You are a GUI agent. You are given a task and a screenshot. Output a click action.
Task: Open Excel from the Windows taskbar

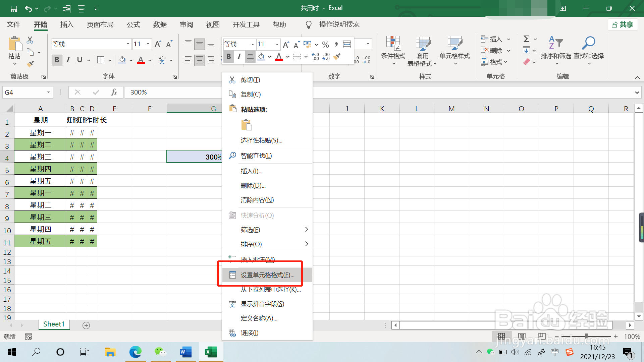(x=211, y=352)
